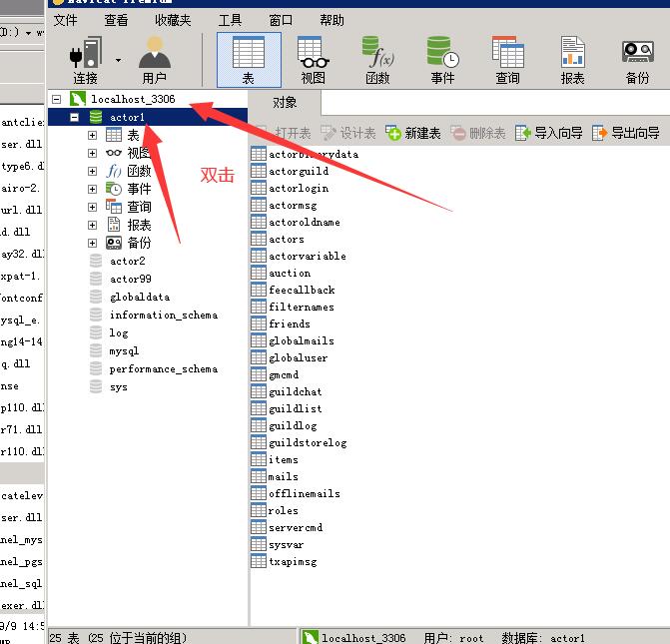Click the 报表 (Report) toolbar icon

(x=572, y=59)
